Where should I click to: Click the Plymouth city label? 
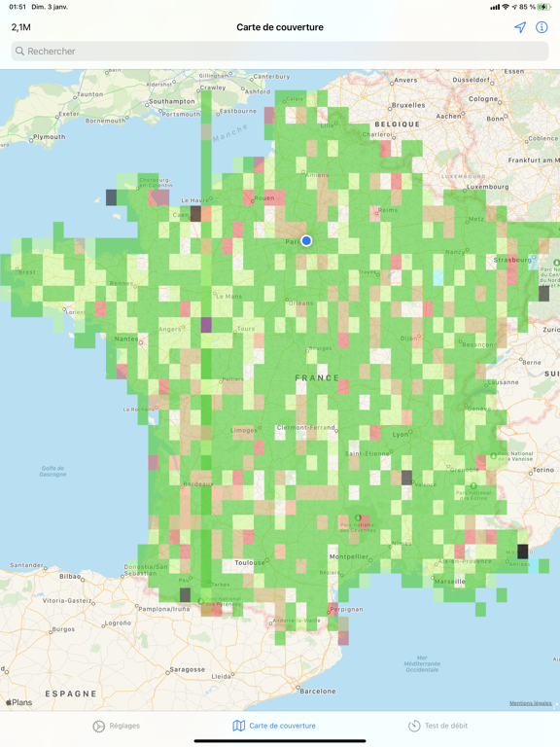click(49, 137)
